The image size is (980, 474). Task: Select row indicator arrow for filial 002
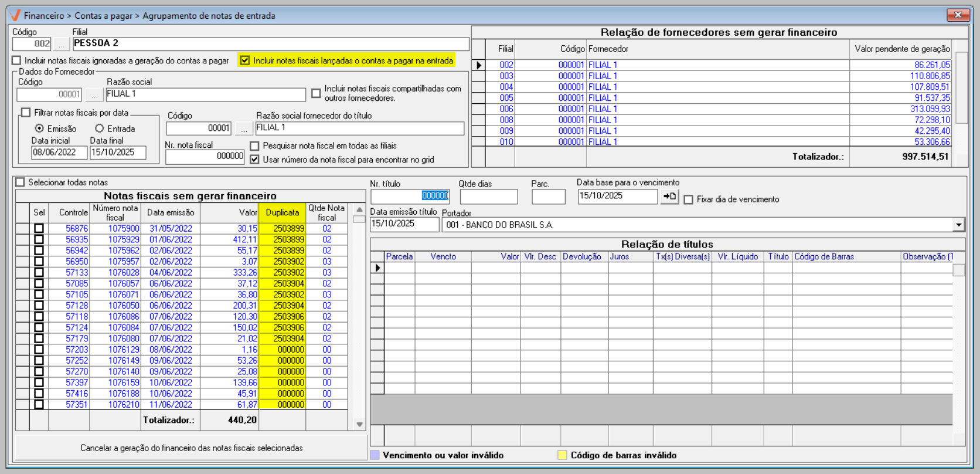479,65
